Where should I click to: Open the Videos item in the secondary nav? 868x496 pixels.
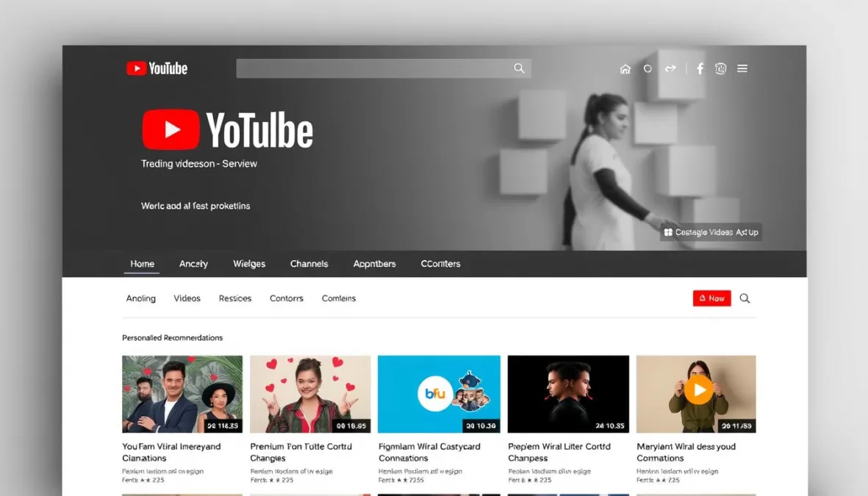[x=187, y=298]
